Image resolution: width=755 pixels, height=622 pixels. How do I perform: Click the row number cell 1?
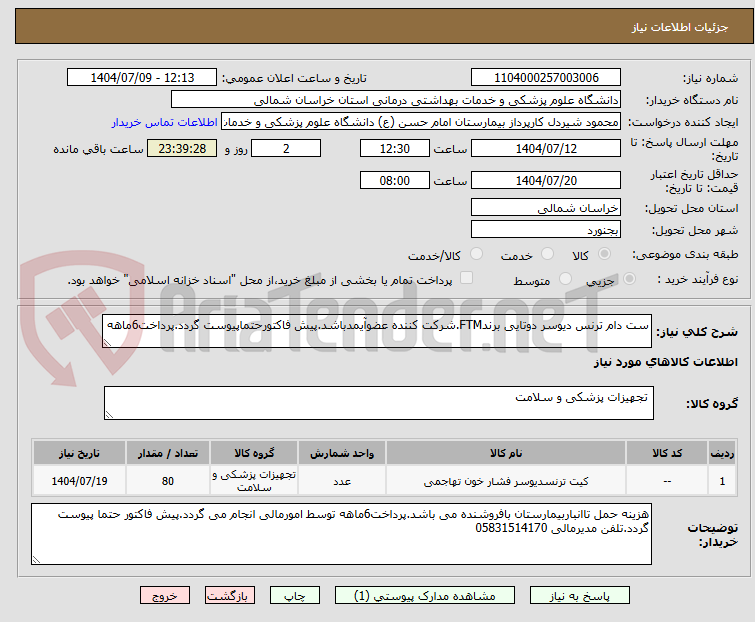(x=722, y=481)
